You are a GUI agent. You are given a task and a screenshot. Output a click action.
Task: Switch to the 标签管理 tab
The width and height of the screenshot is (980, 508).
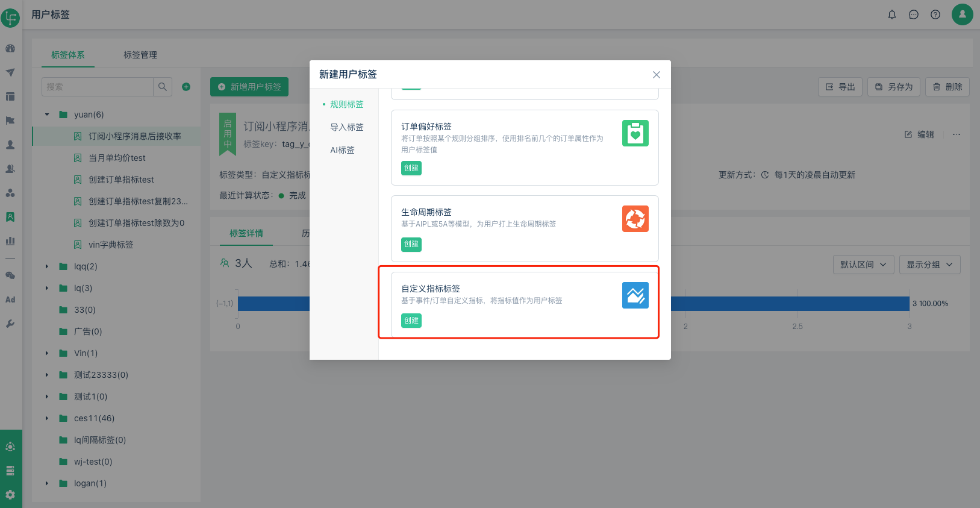(x=140, y=55)
